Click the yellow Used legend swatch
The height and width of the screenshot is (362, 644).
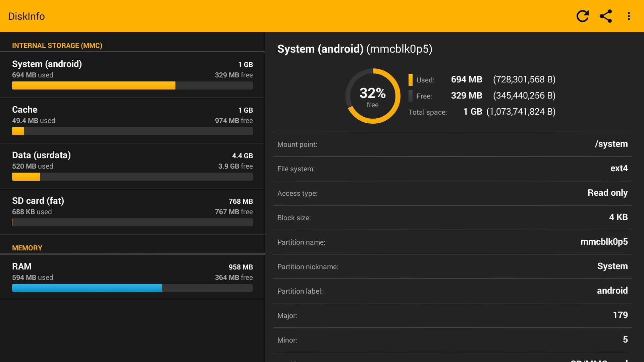411,80
